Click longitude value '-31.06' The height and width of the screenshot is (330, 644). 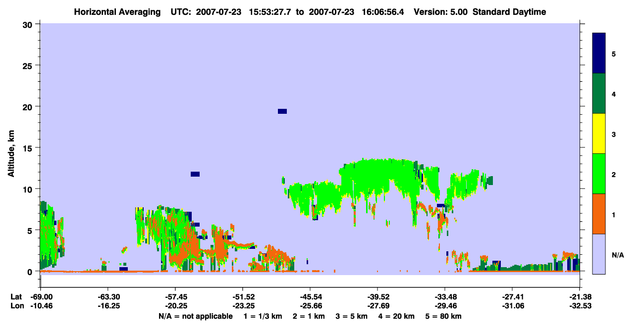pos(512,306)
